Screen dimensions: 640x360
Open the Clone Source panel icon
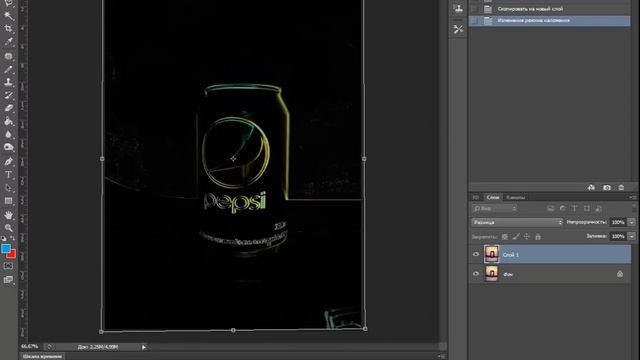[x=458, y=8]
